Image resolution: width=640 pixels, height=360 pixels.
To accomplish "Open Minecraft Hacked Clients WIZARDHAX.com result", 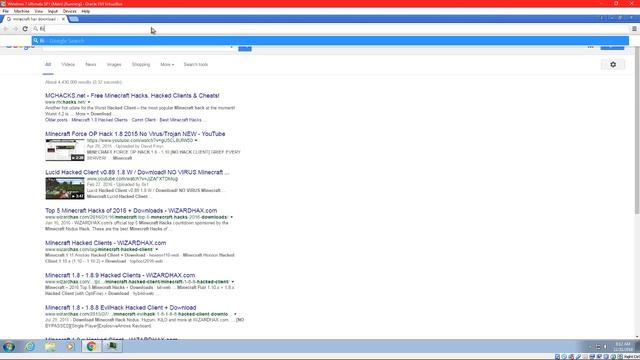I will 106,243.
